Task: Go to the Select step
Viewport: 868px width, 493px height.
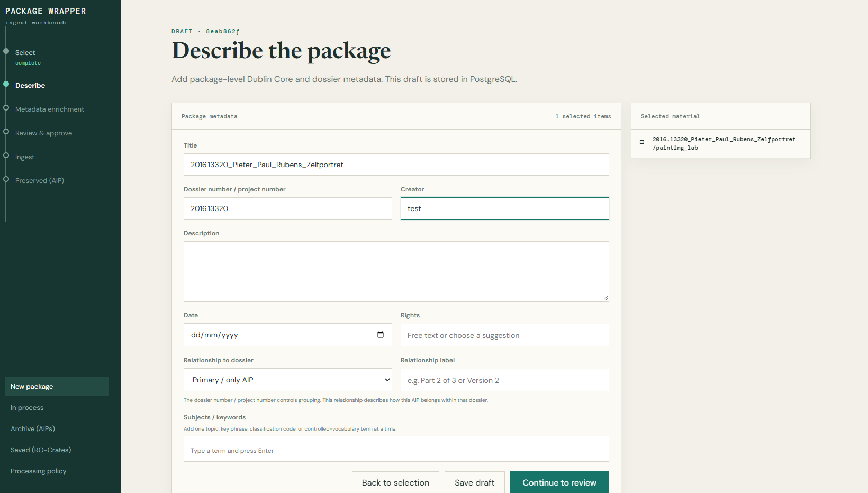Action: (25, 53)
